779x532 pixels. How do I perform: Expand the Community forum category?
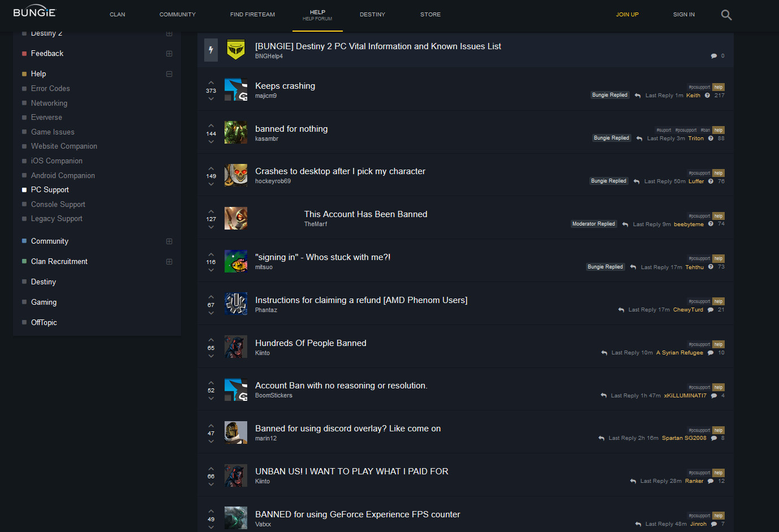[169, 241]
